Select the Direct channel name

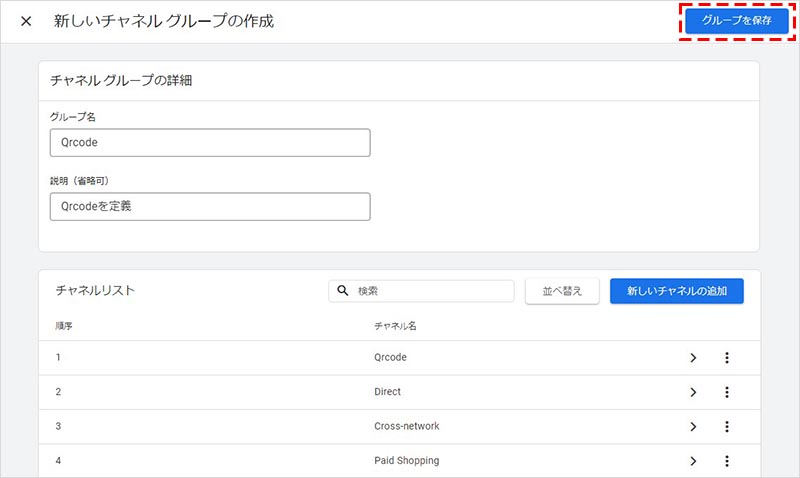387,392
